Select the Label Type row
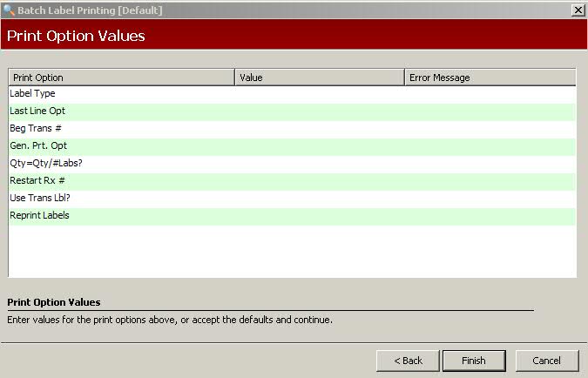 tap(292, 94)
